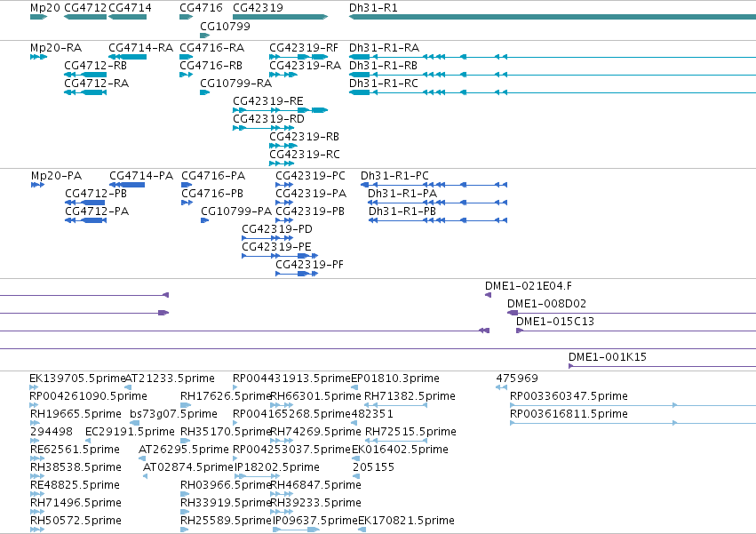The width and height of the screenshot is (756, 534).
Task: Select transcript Dh31-R1-RC
Action: [x=384, y=84]
